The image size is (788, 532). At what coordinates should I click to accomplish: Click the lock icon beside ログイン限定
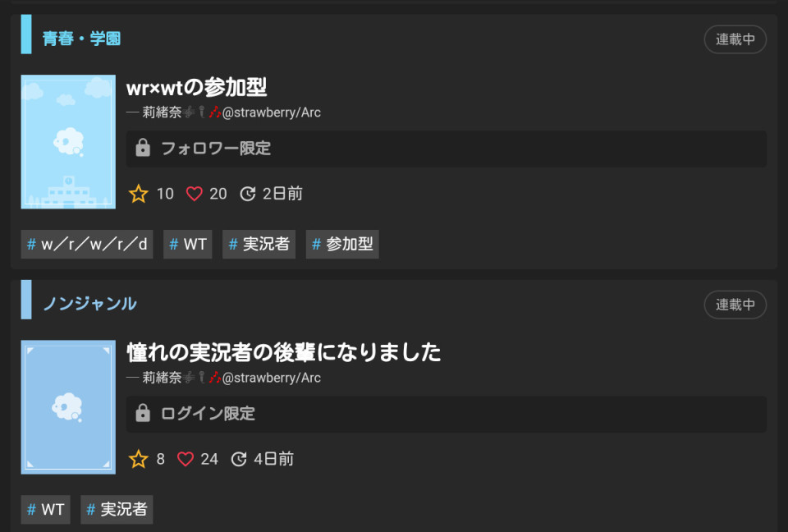pyautogui.click(x=143, y=413)
